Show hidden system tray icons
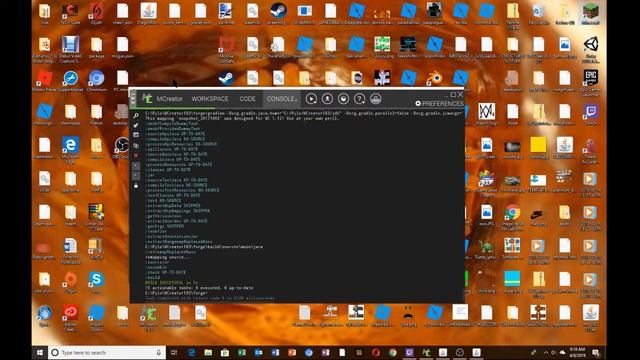This screenshot has height=360, width=640. click(x=546, y=353)
